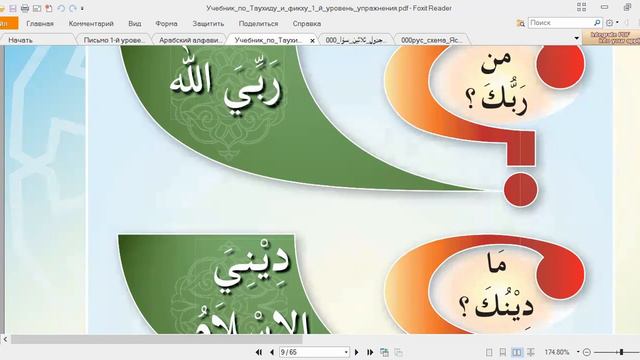Screen dimensions: 640x360
Task: Click the zoom slider handle
Action: point(622,352)
